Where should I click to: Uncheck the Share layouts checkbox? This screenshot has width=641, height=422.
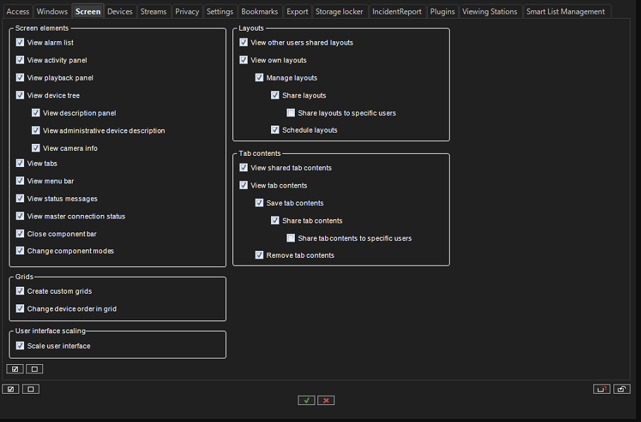click(275, 95)
